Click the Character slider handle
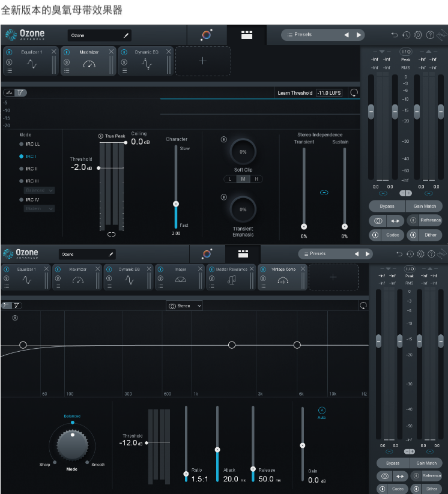This screenshot has width=448, height=494. click(176, 204)
